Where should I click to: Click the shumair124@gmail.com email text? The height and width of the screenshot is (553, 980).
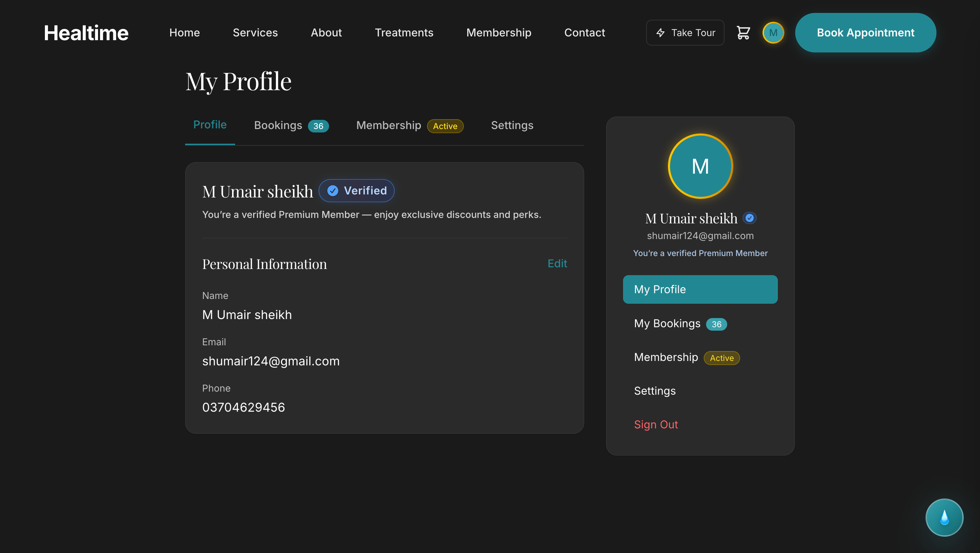(x=700, y=236)
